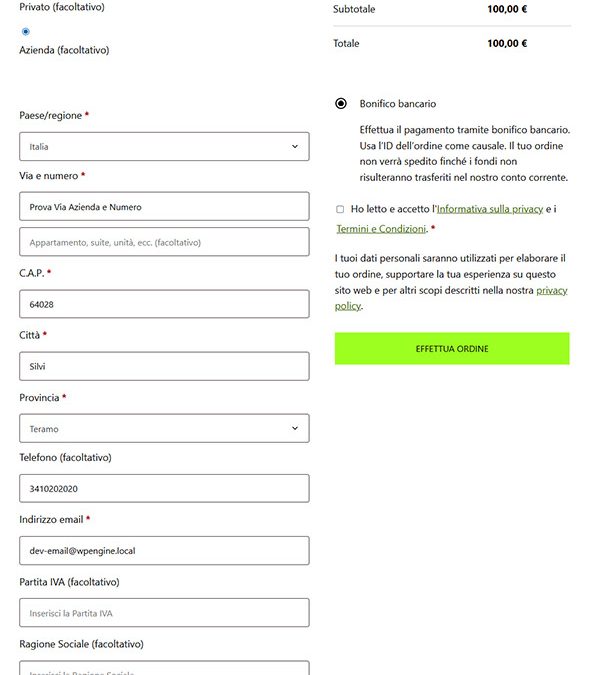The height and width of the screenshot is (675, 600).
Task: Click the Azienda (facoltativo) label
Action: coord(64,50)
